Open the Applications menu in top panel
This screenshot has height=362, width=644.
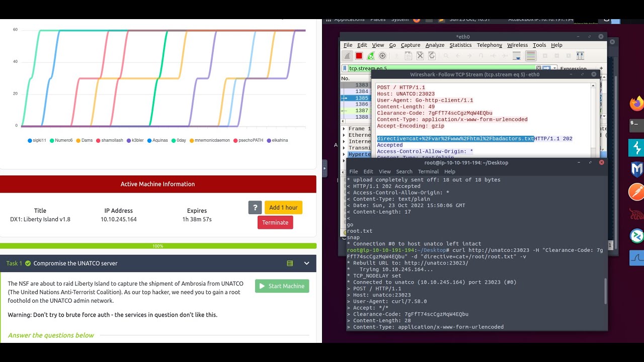[349, 20]
